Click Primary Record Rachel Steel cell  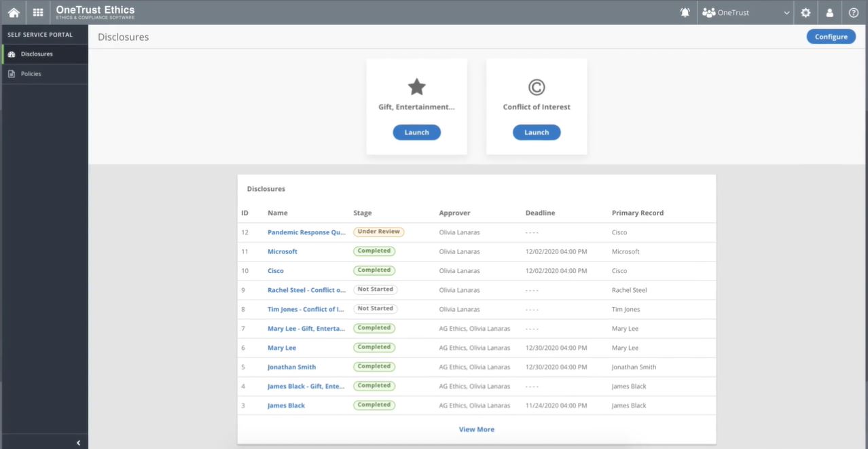630,290
